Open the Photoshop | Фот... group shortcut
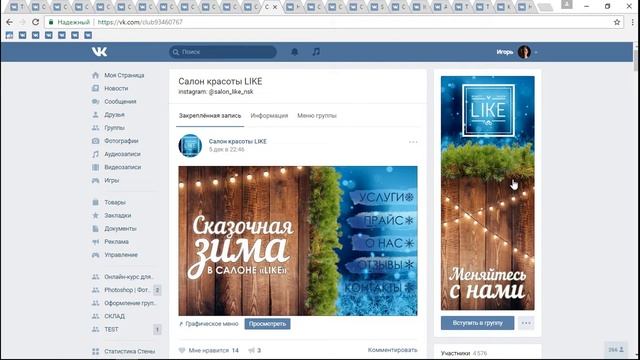640x360 pixels. [127, 290]
